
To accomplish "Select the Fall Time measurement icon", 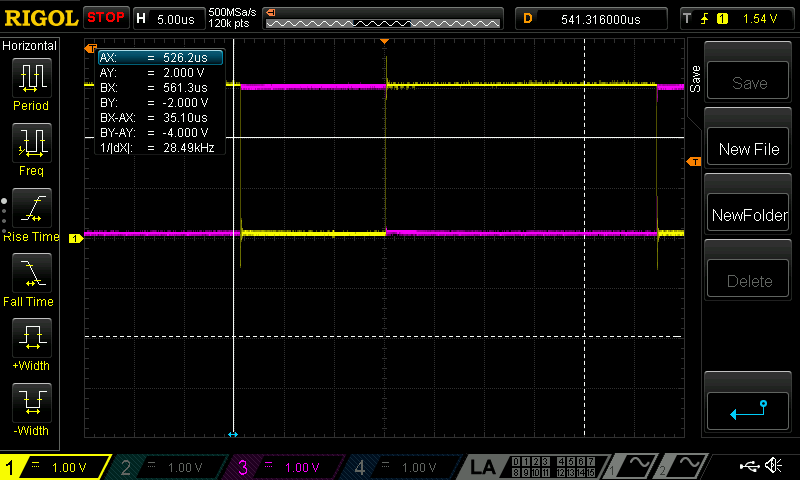I will pos(32,273).
